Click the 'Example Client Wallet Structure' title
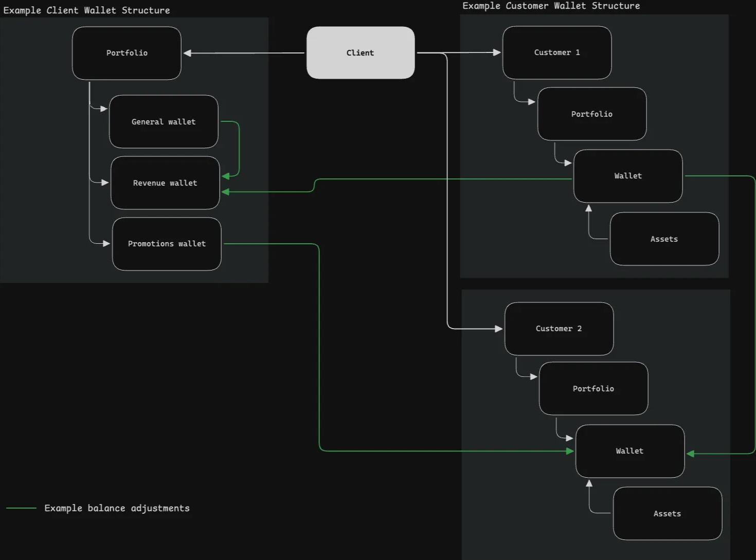Viewport: 756px width, 560px height. 86,10
